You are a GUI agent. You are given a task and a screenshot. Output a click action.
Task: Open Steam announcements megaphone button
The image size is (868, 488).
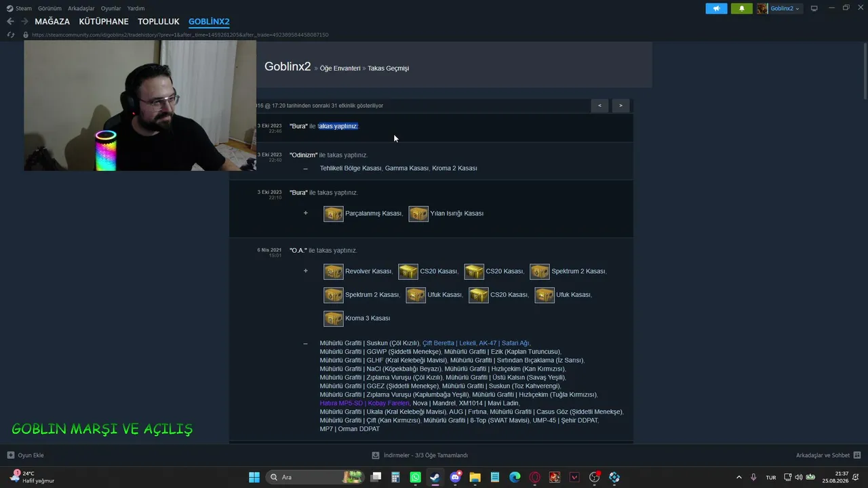pyautogui.click(x=716, y=8)
